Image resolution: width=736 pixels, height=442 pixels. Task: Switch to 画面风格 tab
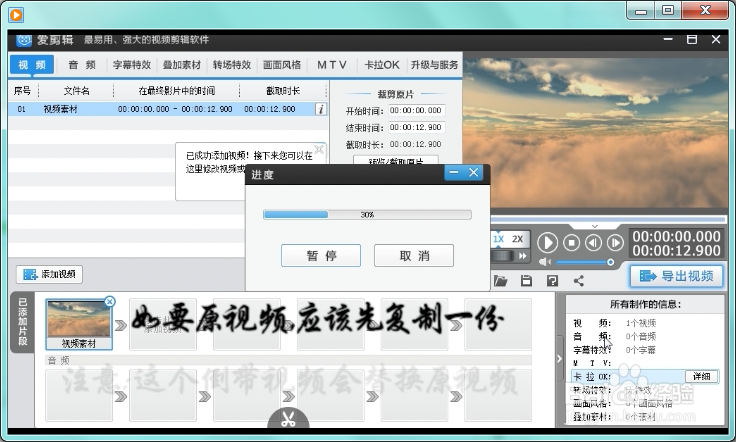tap(282, 65)
